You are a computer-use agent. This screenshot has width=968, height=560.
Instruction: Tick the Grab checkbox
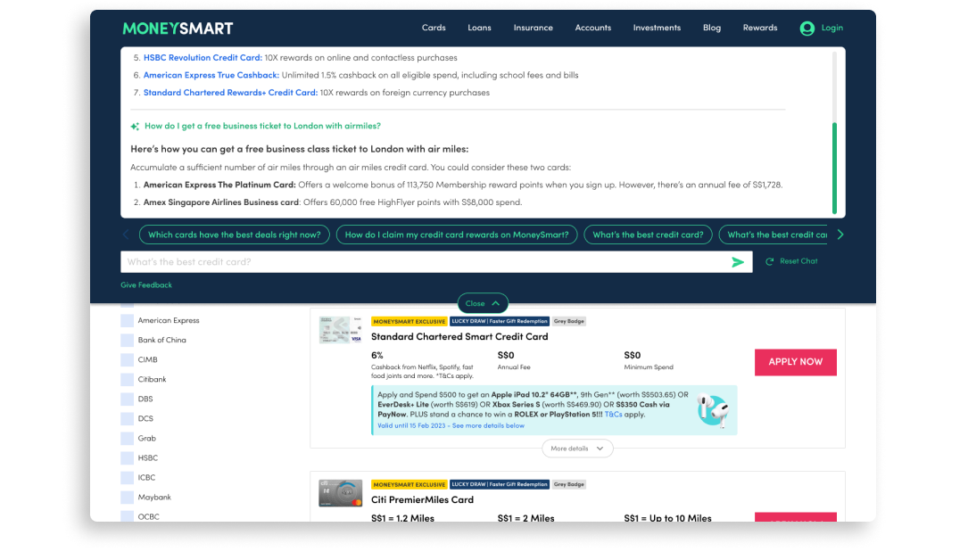point(128,439)
